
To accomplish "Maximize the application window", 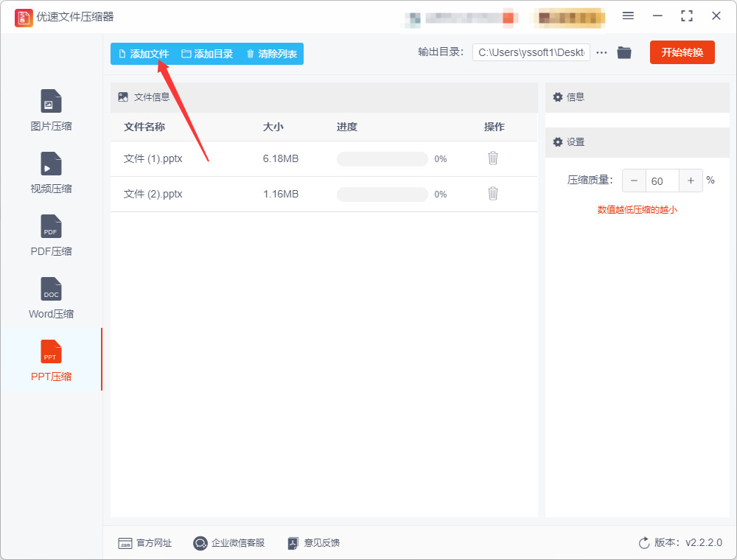I will tap(687, 16).
